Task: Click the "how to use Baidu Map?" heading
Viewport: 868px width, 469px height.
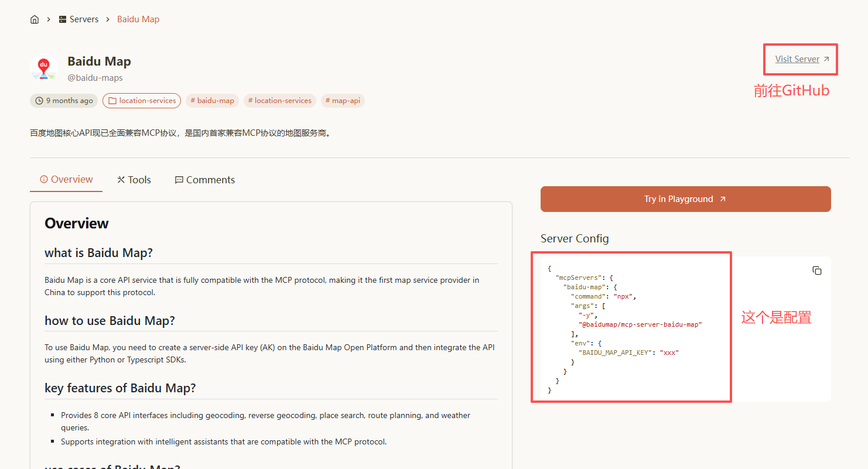Action: click(110, 321)
